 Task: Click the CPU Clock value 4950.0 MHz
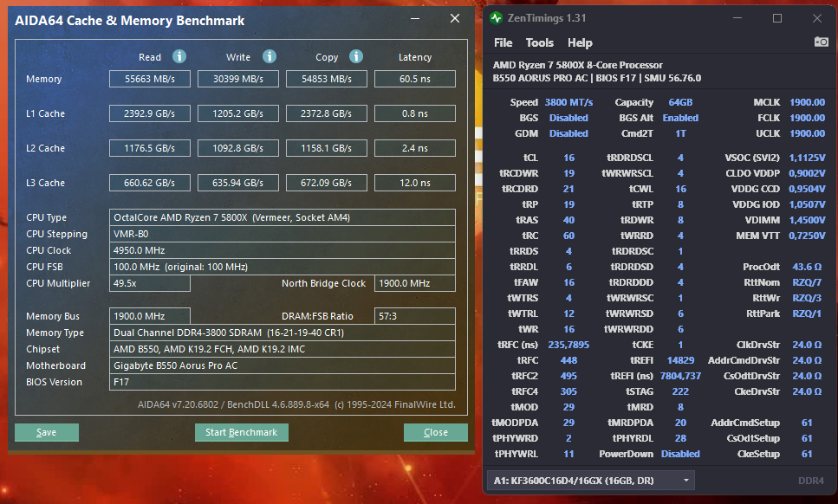[283, 250]
